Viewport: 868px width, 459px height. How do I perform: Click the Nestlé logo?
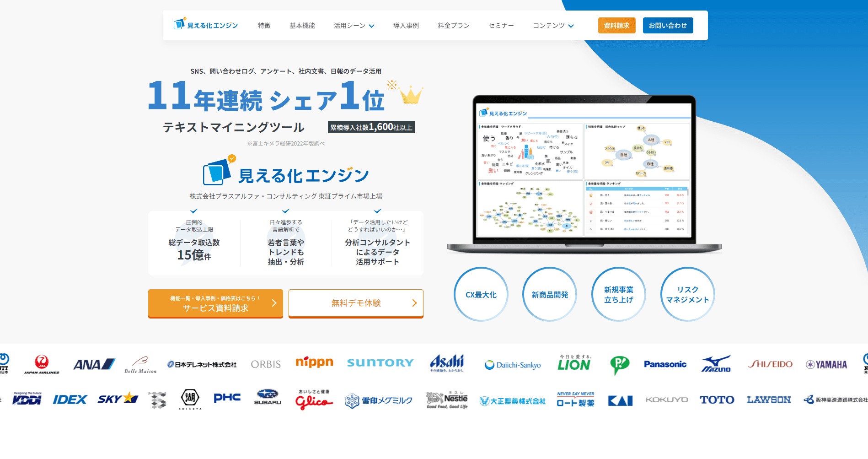click(447, 400)
